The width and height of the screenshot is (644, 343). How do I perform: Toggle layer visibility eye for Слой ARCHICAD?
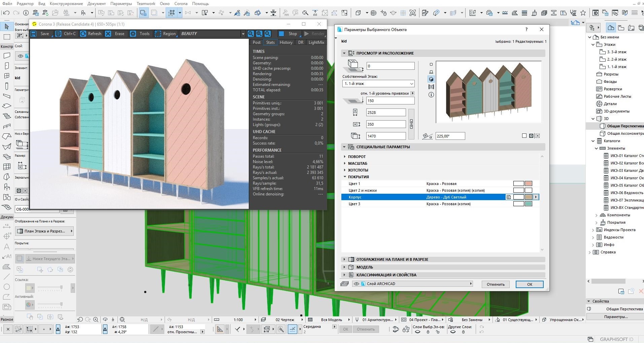click(356, 284)
